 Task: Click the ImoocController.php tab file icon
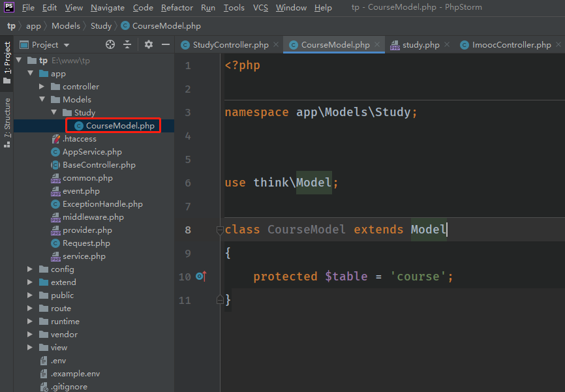[x=465, y=45]
